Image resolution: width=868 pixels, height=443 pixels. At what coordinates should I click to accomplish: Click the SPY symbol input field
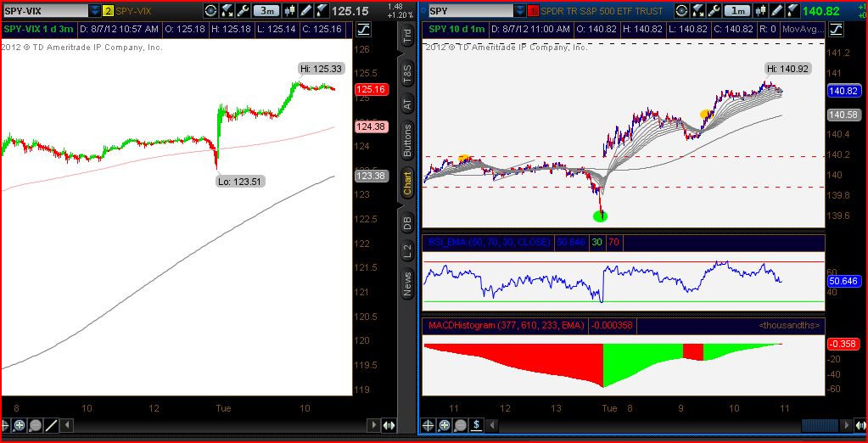click(469, 10)
